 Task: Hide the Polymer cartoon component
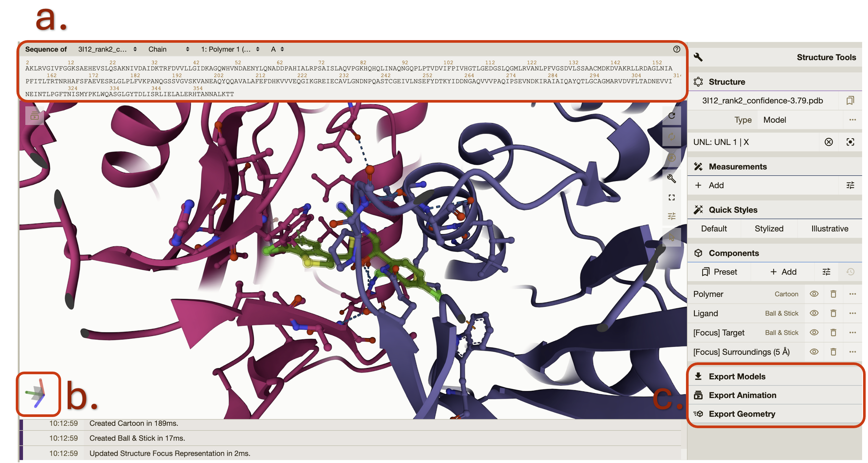[814, 294]
